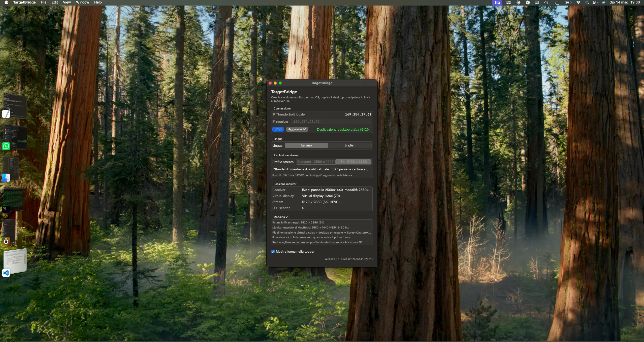This screenshot has width=644, height=342.
Task: Open Control Center
Action: point(594,3)
